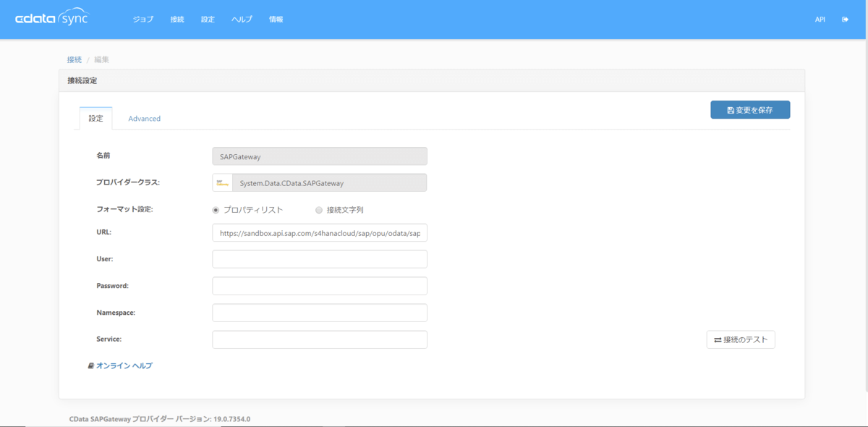Image resolution: width=868 pixels, height=427 pixels.
Task: Run 接続のテスト to test the connection
Action: pyautogui.click(x=740, y=339)
